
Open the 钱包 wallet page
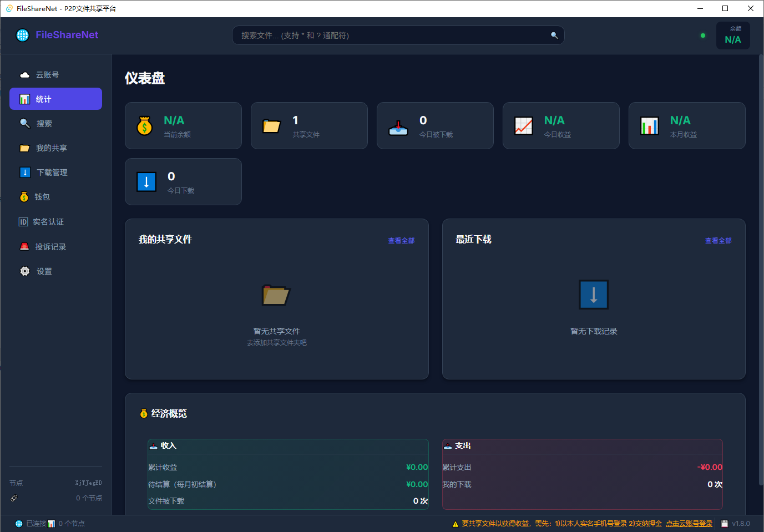click(x=55, y=196)
